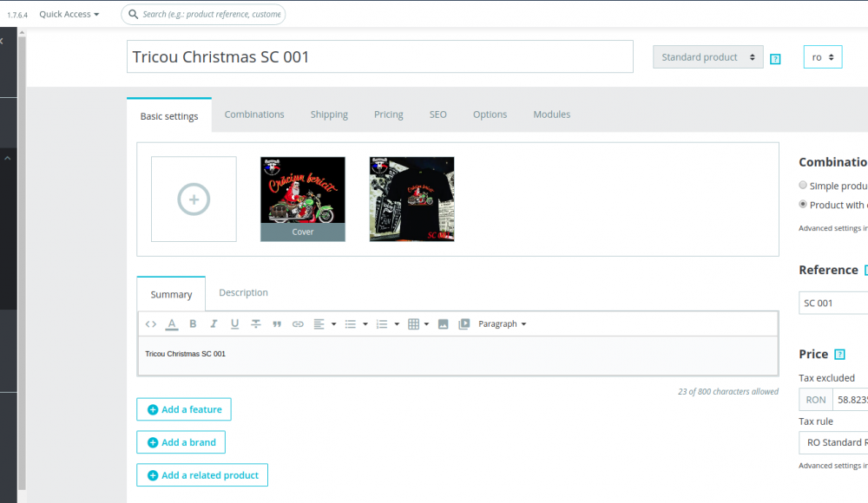Select the Simple product radio button
The height and width of the screenshot is (503, 868).
(x=803, y=185)
